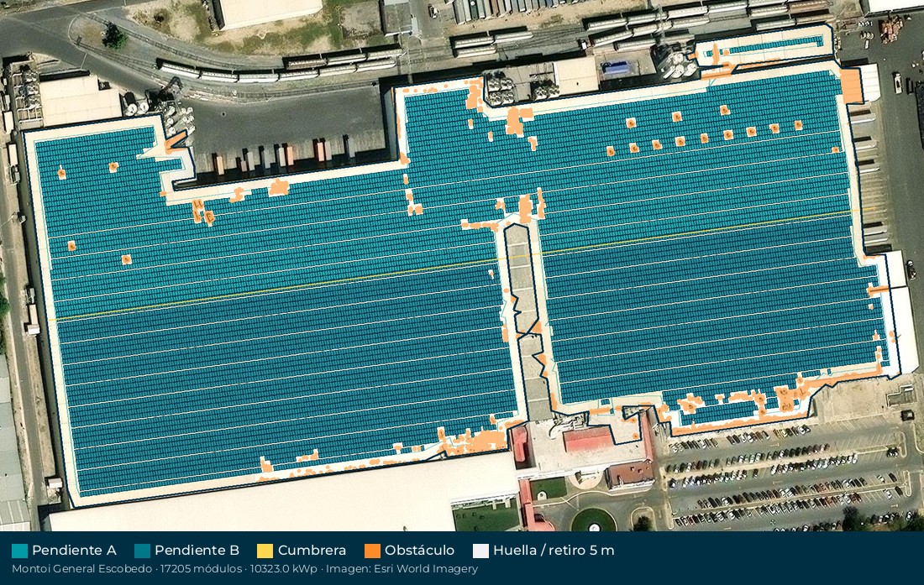924x585 pixels.
Task: Select the Cumbrera legend text
Action: [312, 551]
